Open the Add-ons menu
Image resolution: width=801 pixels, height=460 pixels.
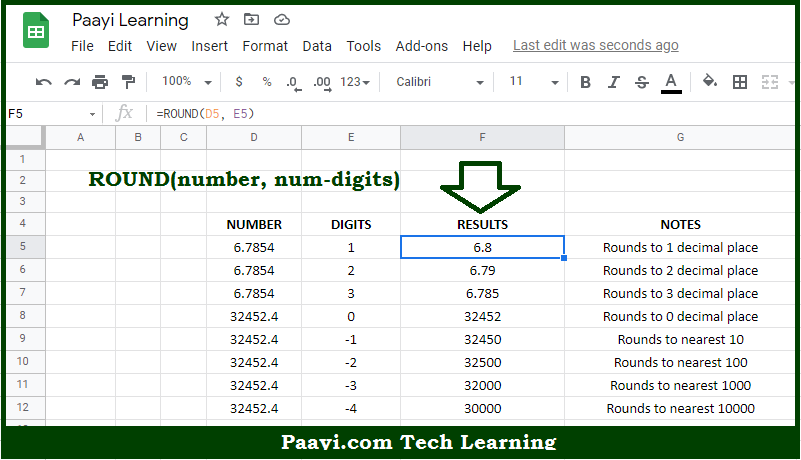point(421,46)
